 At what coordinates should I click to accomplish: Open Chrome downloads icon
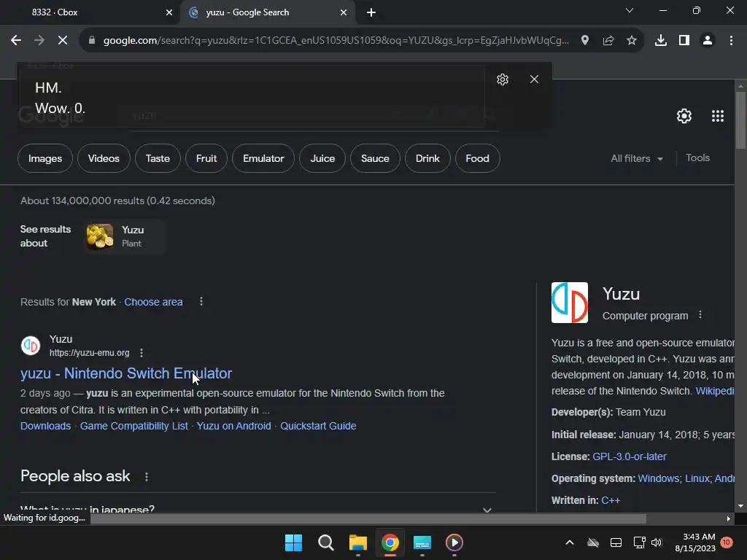[x=661, y=41]
